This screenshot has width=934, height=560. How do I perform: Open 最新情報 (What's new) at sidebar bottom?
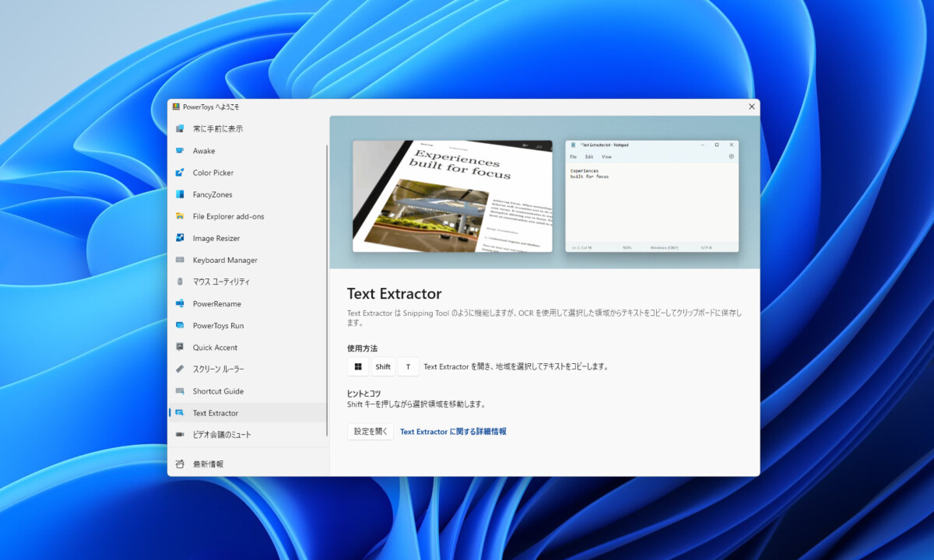(248, 464)
